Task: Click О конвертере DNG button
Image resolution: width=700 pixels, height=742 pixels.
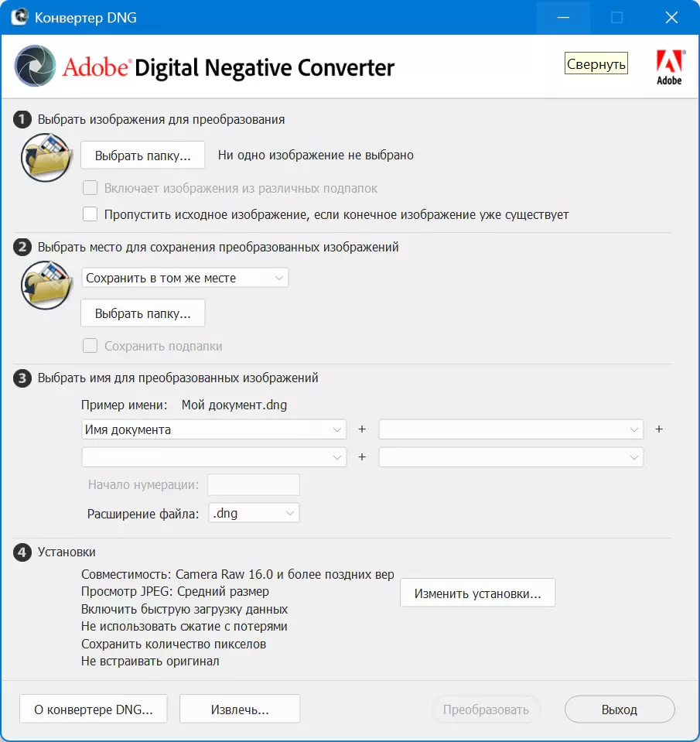Action: pyautogui.click(x=93, y=709)
